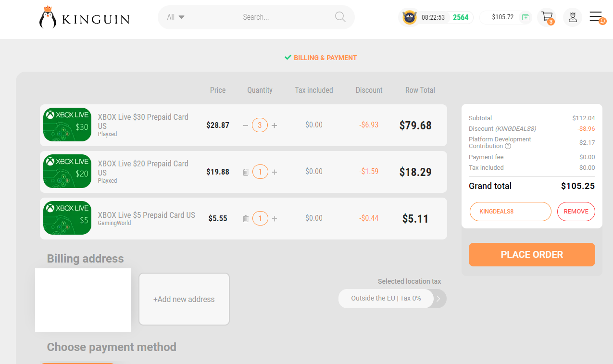Add a new billing address
613x364 pixels.
(x=184, y=299)
